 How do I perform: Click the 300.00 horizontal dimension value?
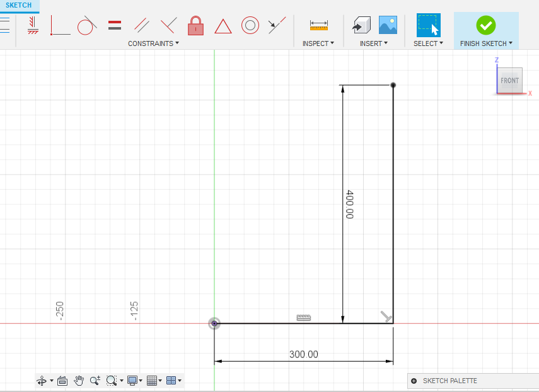(x=304, y=354)
